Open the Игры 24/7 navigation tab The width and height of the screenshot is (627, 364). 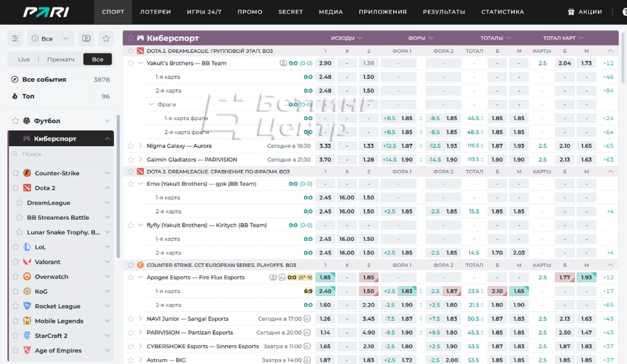pos(204,12)
